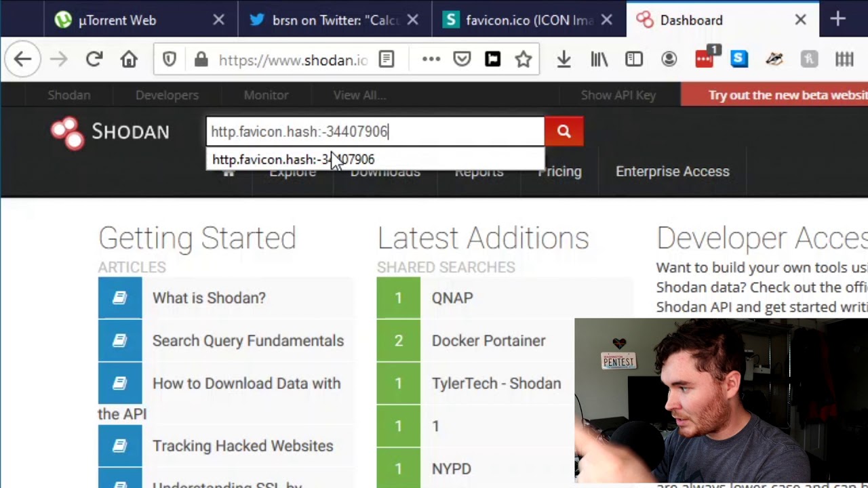
Task: Open the What is Shodan? article
Action: click(x=209, y=298)
